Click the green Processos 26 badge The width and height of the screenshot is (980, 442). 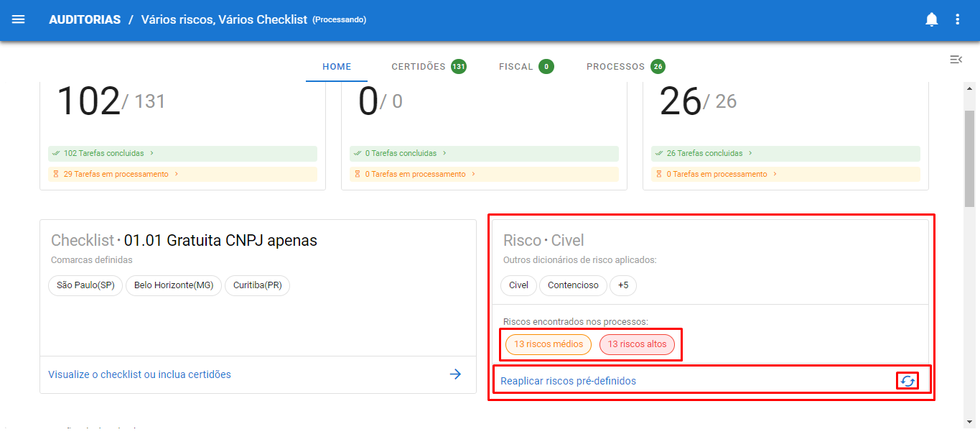point(658,67)
